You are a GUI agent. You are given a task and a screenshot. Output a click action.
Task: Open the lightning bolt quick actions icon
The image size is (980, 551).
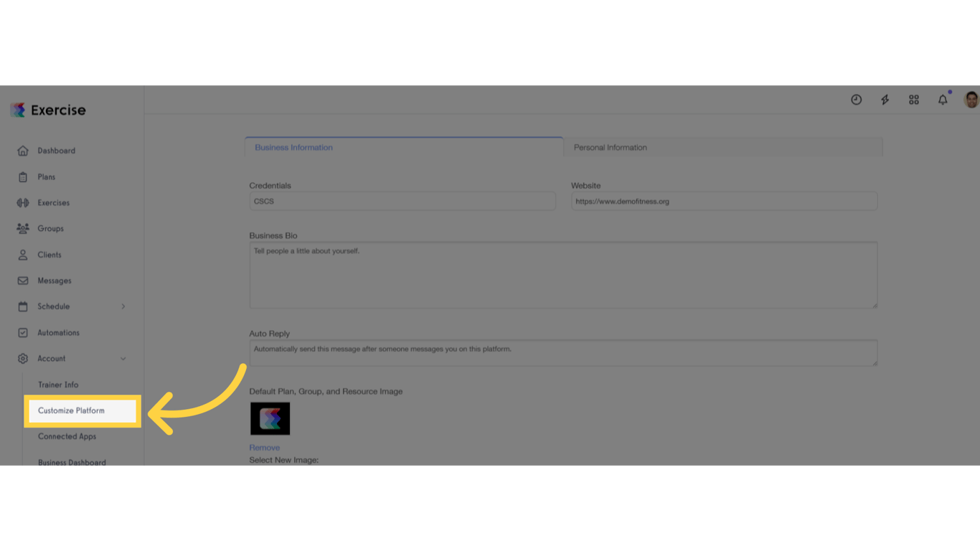click(x=885, y=100)
